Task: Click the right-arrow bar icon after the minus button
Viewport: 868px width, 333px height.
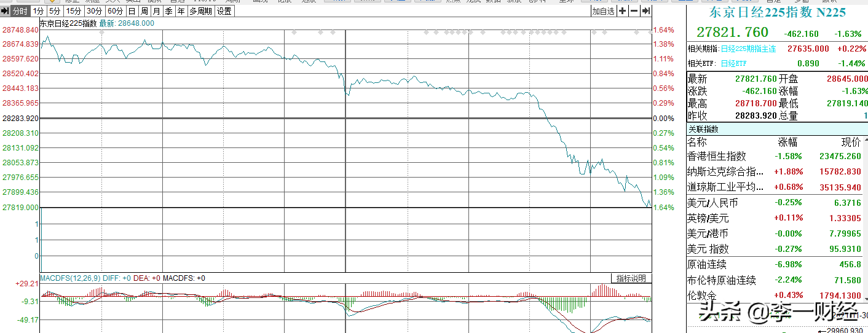Action: click(645, 11)
